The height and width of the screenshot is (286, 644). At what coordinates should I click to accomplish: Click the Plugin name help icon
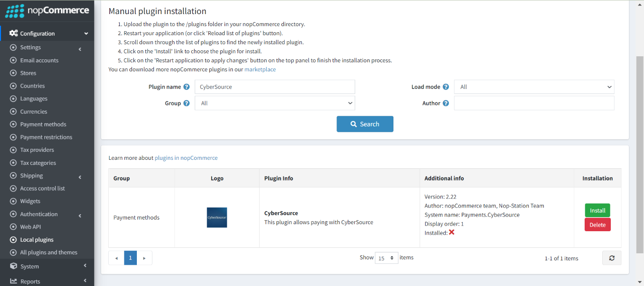tap(187, 87)
